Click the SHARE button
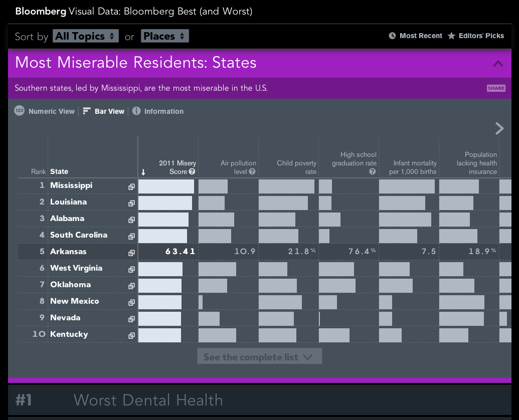Image resolution: width=519 pixels, height=420 pixels. (496, 88)
